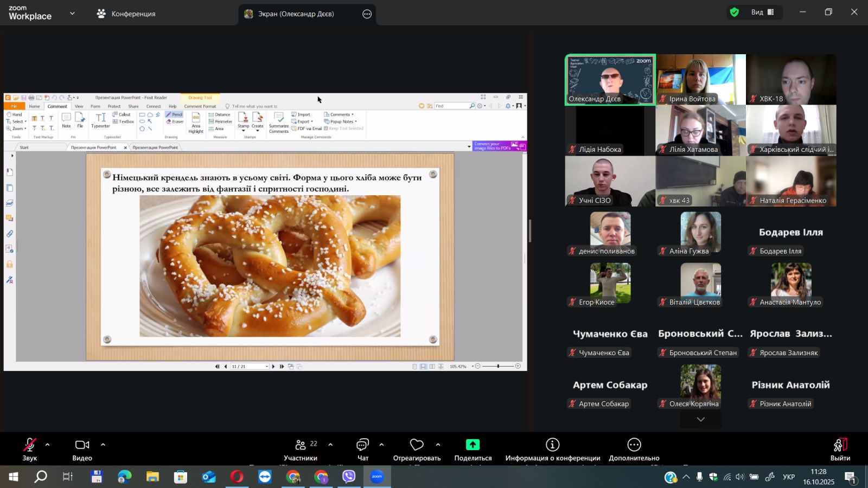Select Ірина Войтова's video thumbnail
The image size is (868, 488).
pyautogui.click(x=700, y=79)
